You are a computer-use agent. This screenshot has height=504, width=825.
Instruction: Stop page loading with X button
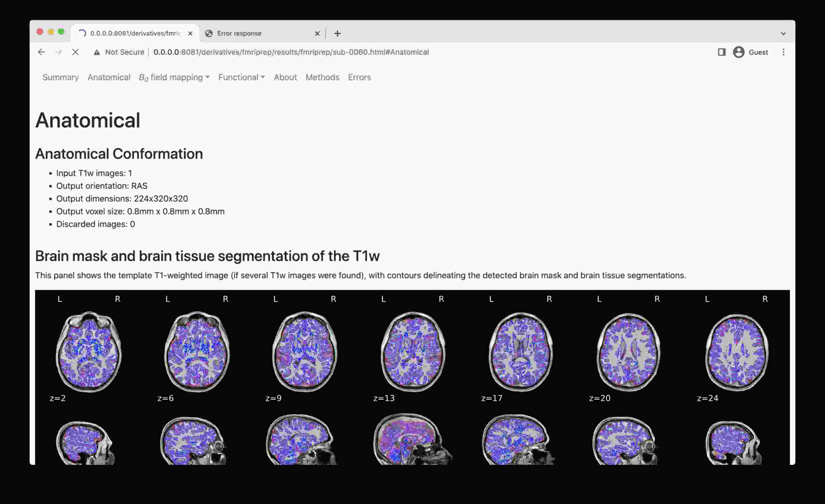(x=75, y=52)
